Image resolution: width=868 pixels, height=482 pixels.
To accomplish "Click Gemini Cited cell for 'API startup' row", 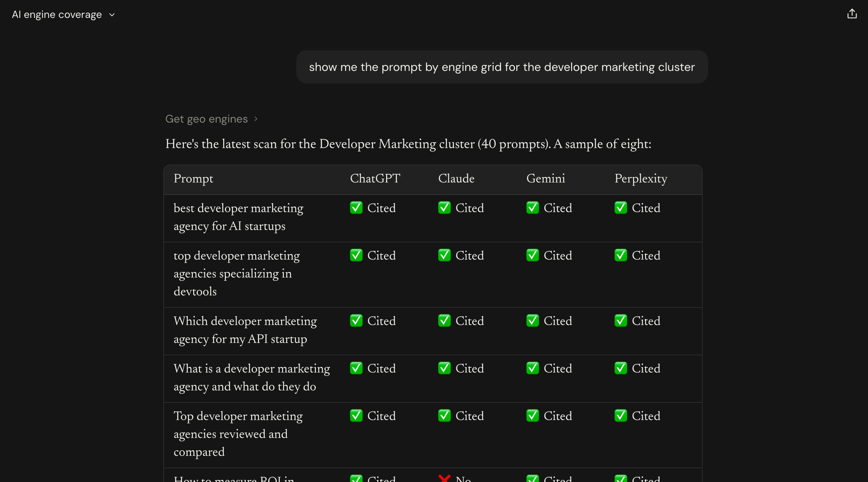I will (549, 321).
